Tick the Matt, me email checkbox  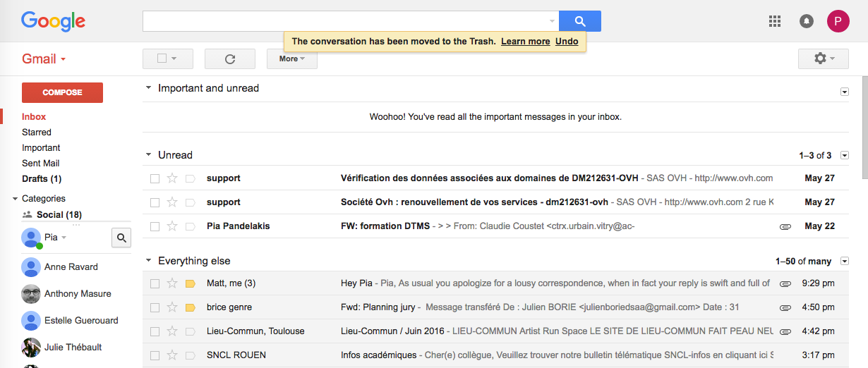point(155,283)
